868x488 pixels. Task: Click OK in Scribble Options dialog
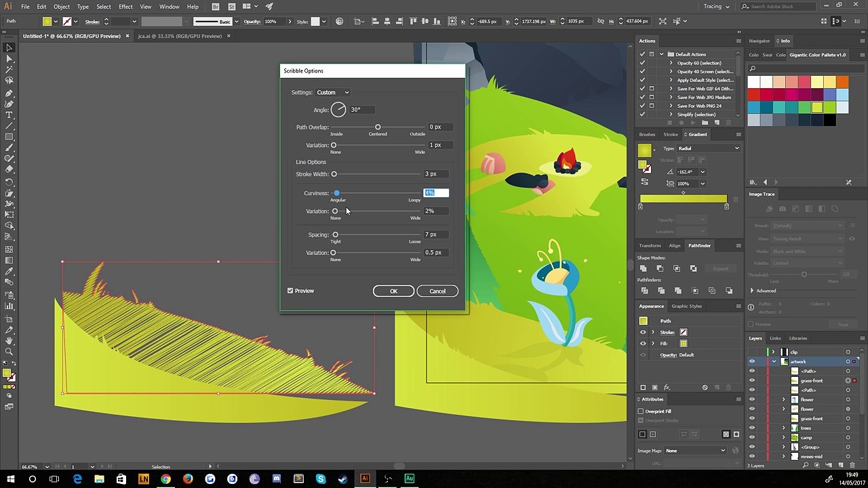[x=393, y=291]
